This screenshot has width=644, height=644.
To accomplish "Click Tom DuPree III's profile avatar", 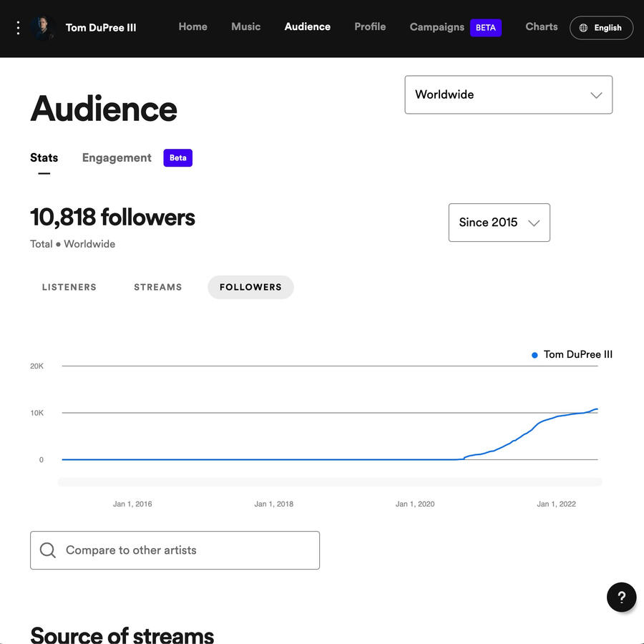I will (x=44, y=27).
